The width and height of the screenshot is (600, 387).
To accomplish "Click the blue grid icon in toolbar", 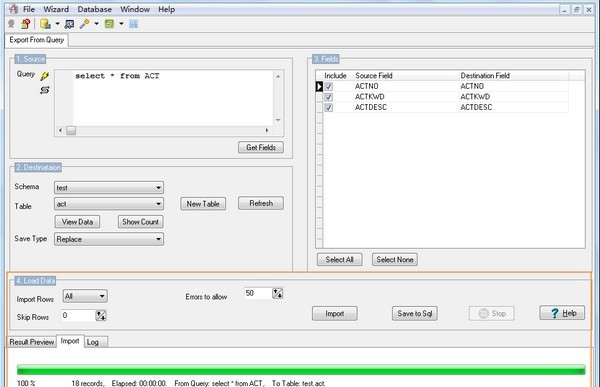I will point(134,24).
